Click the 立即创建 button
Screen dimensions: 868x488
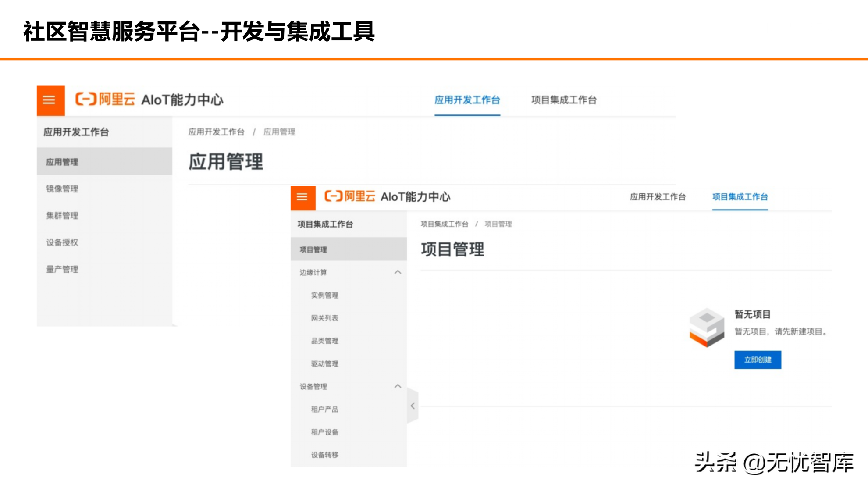(x=758, y=360)
